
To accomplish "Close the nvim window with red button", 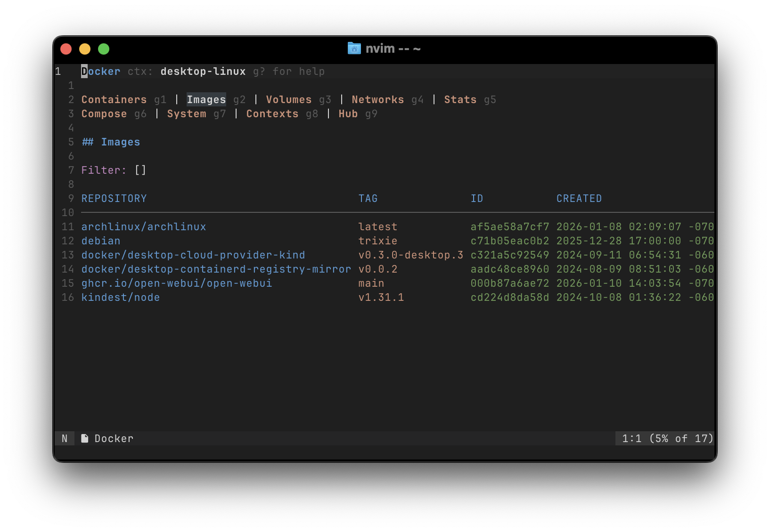I will tap(66, 49).
